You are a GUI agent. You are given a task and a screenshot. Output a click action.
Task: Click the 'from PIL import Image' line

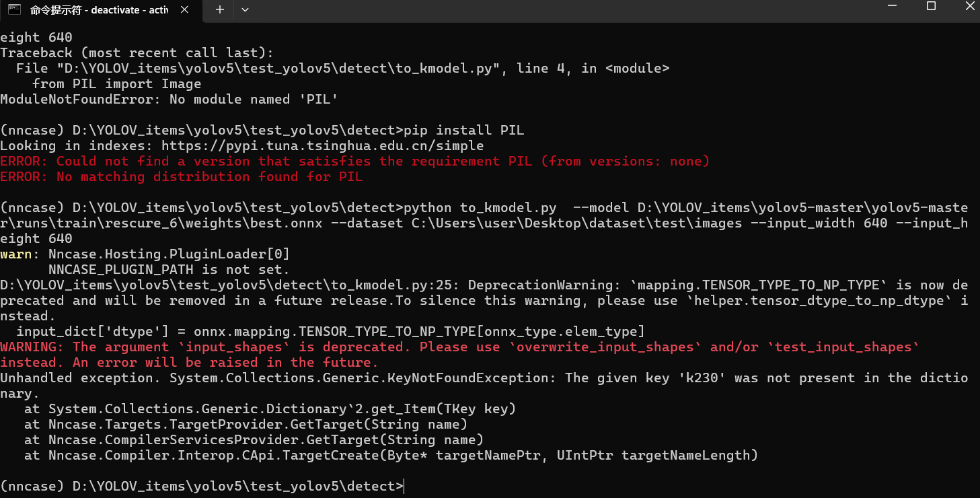(116, 84)
